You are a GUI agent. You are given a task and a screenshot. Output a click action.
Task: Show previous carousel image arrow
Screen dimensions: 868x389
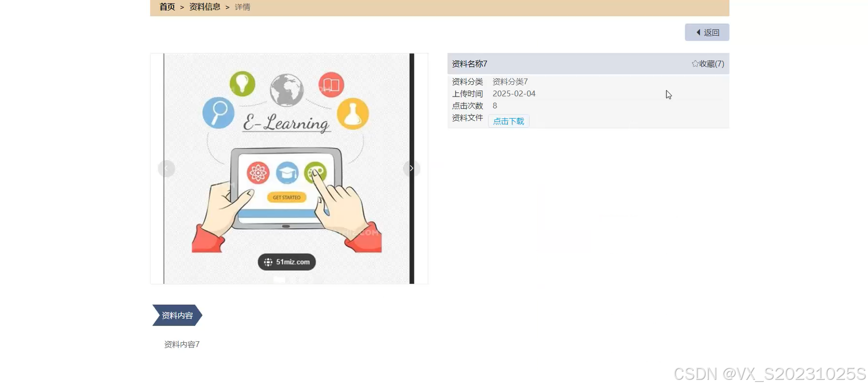[x=166, y=168]
